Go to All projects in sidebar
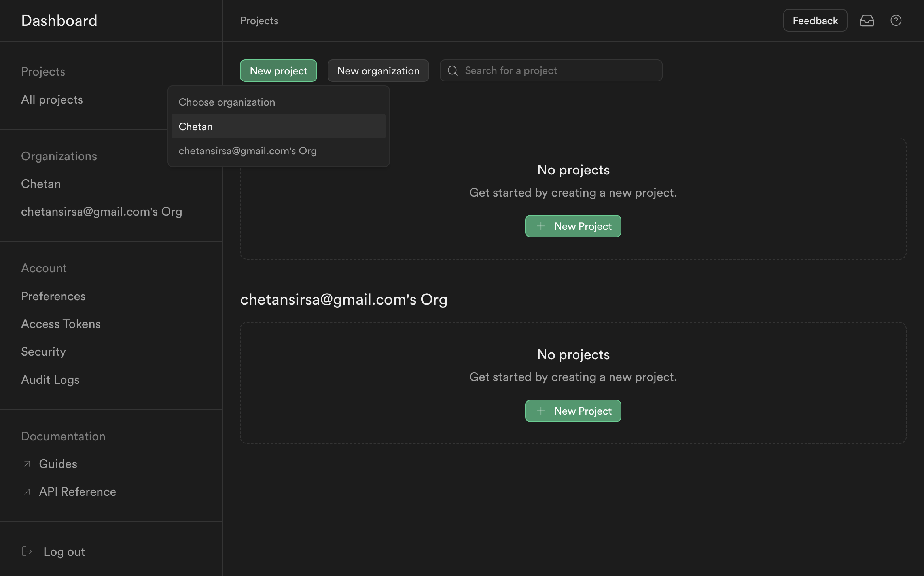Screen dimensions: 924x576 point(52,100)
